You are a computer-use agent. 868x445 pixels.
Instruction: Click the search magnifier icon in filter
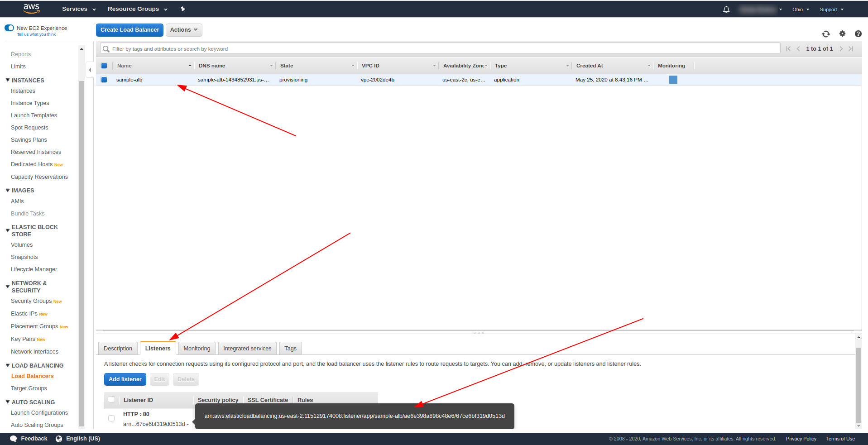[106, 49]
